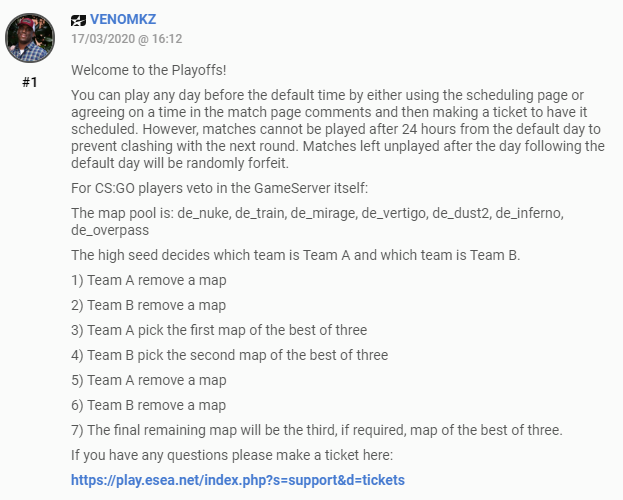The image size is (623, 500).
Task: Click the 'If you have any questions' line
Action: click(232, 455)
